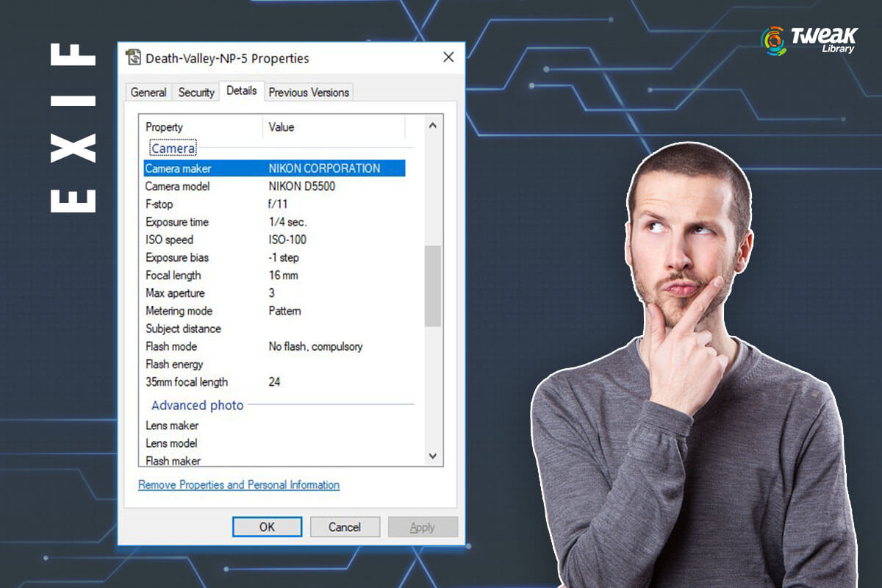Close the Death-Valley-NP-5 Properties dialog
This screenshot has height=588, width=882.
click(448, 58)
